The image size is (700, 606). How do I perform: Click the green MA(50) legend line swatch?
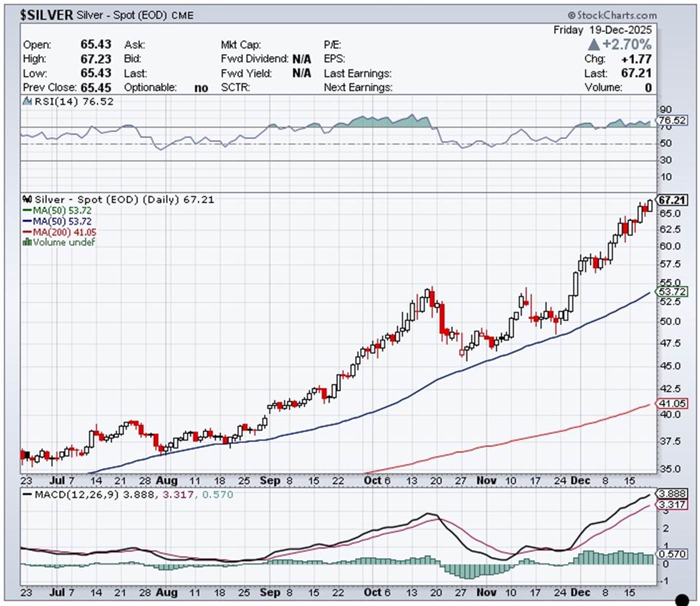click(27, 210)
